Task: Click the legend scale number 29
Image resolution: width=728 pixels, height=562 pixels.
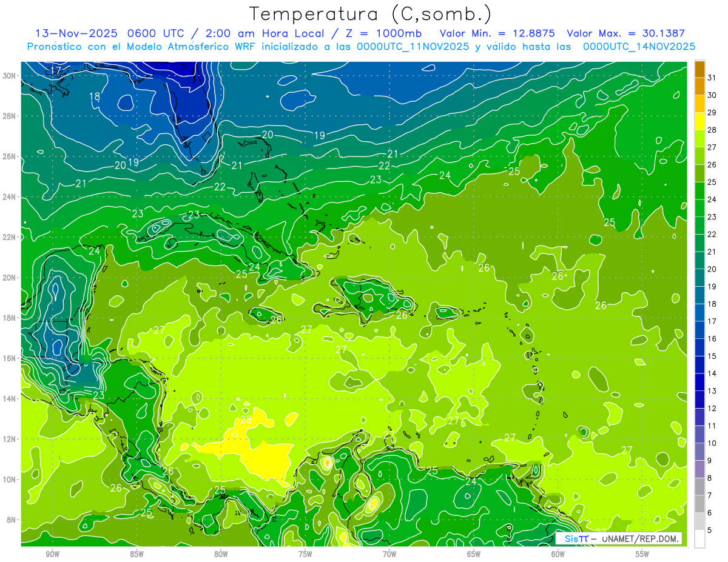Action: point(712,113)
